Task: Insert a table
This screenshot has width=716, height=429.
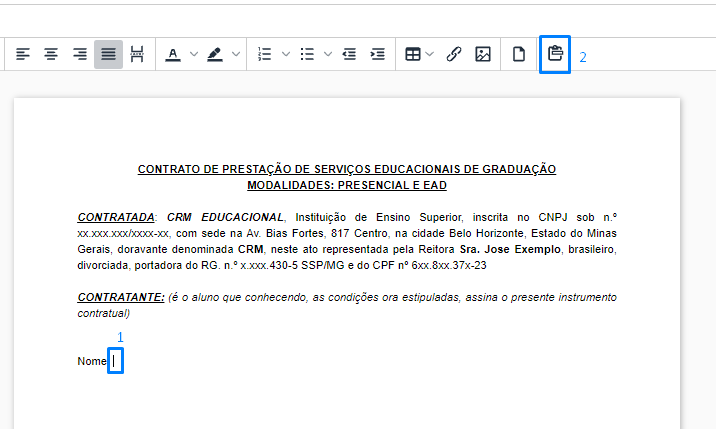Action: [413, 54]
